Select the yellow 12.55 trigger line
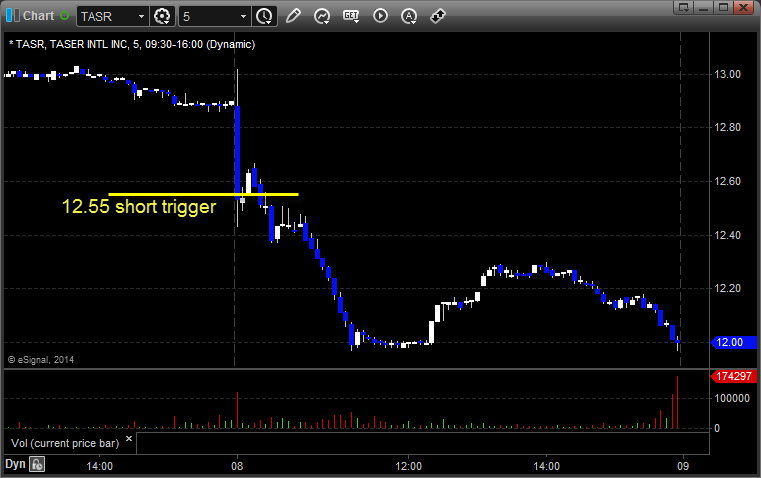 pos(203,195)
